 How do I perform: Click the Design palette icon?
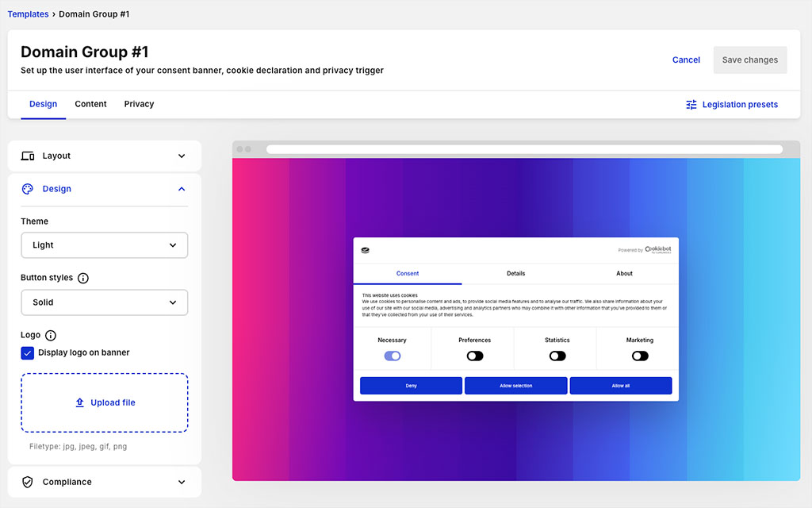pyautogui.click(x=26, y=189)
